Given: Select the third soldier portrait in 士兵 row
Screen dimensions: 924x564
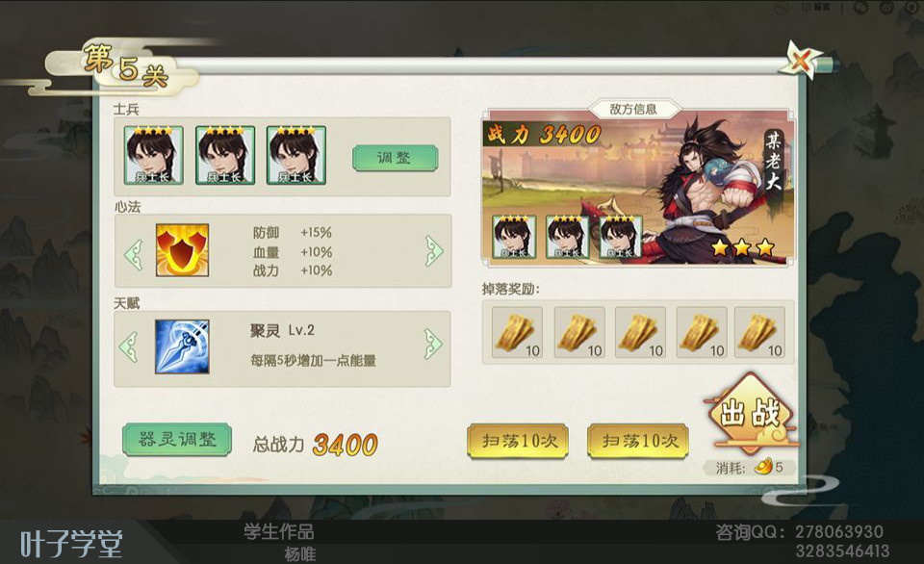Looking at the screenshot, I should click(x=295, y=155).
